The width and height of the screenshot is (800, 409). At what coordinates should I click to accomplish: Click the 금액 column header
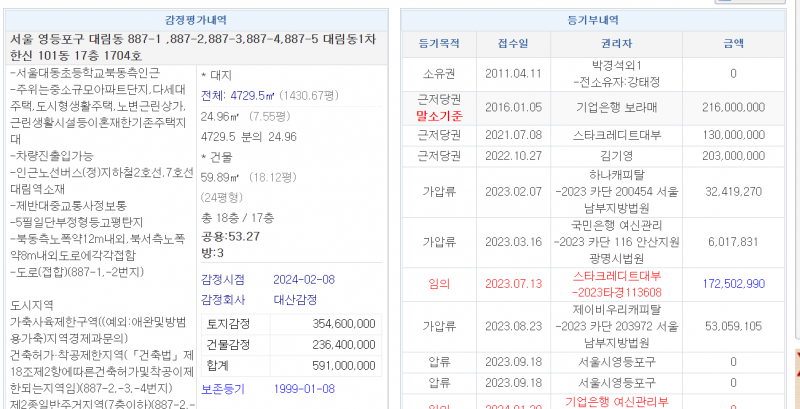click(732, 43)
